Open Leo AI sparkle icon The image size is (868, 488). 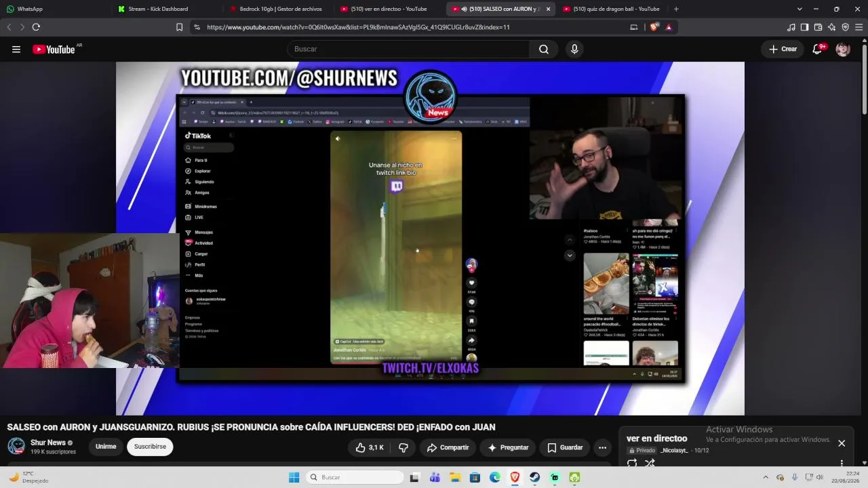[832, 27]
